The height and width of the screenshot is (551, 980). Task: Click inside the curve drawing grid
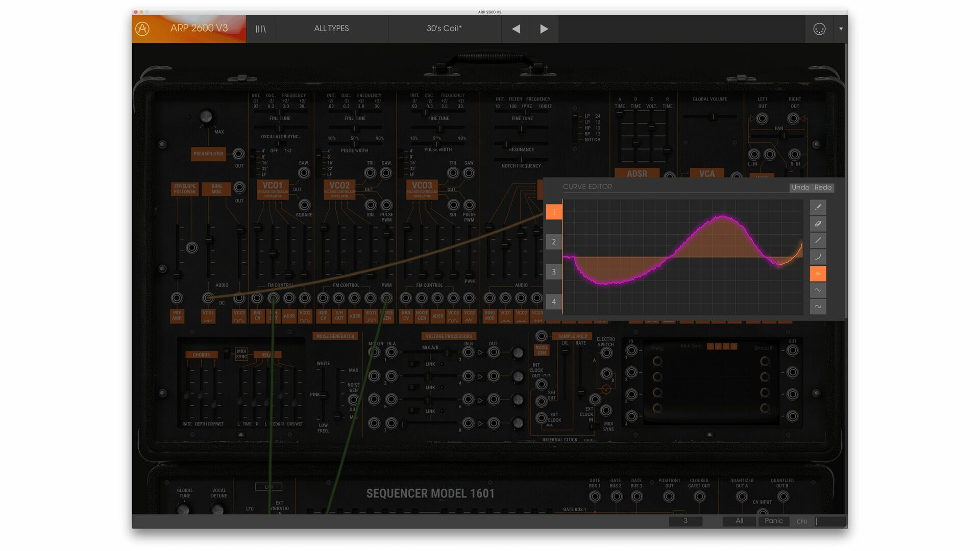coord(683,257)
